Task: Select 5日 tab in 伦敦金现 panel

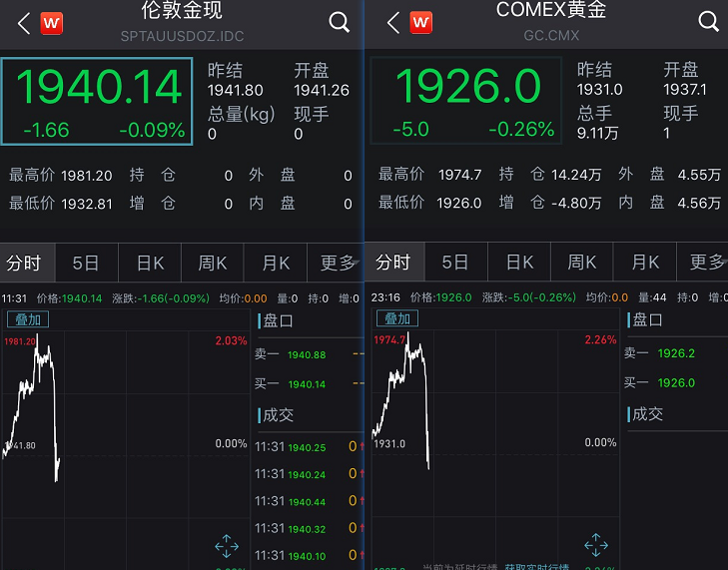Action: coord(87,263)
